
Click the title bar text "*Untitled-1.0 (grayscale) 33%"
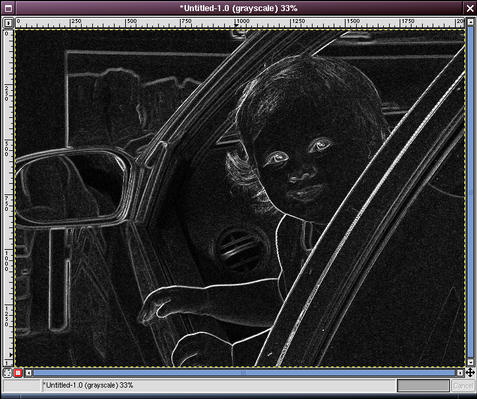tap(238, 8)
